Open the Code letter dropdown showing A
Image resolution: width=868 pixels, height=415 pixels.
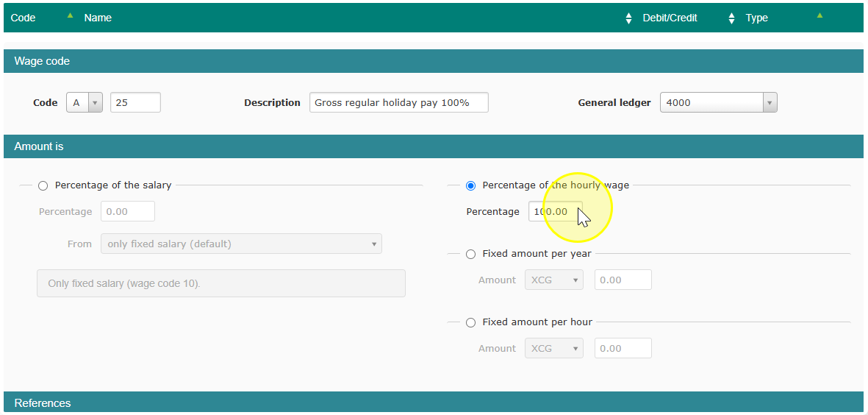click(85, 102)
